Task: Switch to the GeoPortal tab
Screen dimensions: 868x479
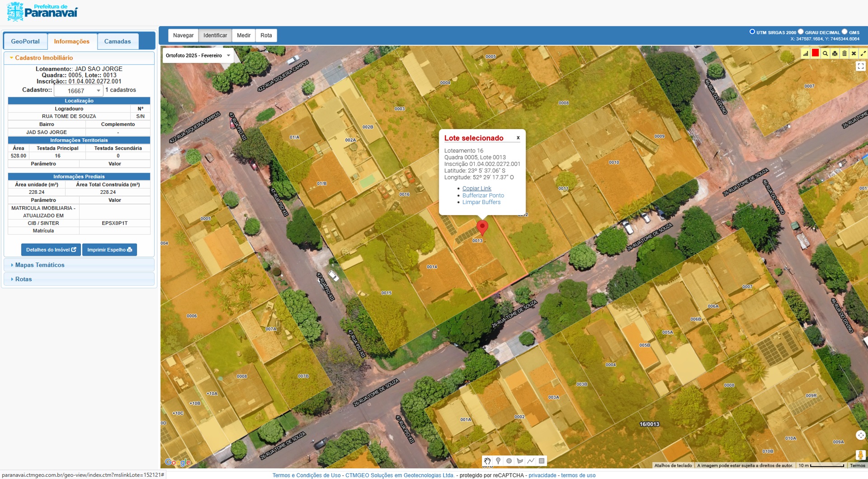Action: pos(25,41)
